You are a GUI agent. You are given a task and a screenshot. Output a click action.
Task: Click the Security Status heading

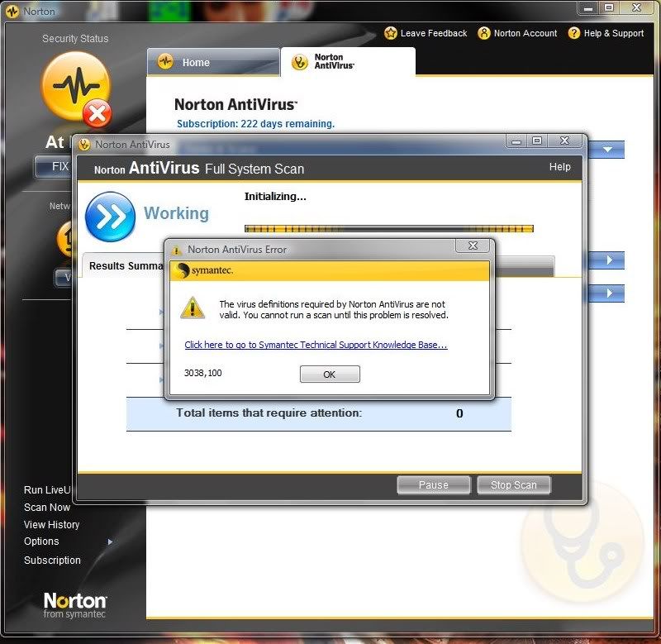pyautogui.click(x=75, y=39)
